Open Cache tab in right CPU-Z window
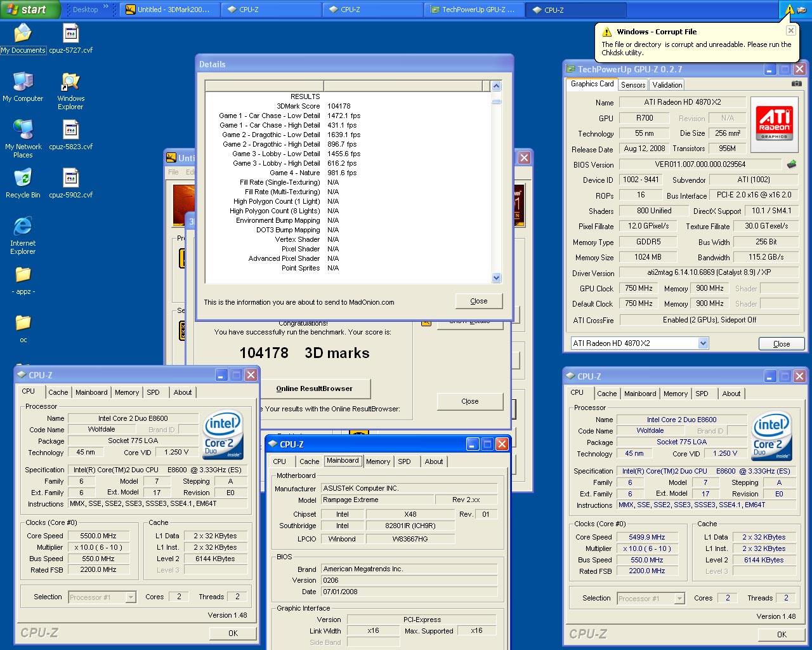This screenshot has height=650, width=812. (606, 394)
